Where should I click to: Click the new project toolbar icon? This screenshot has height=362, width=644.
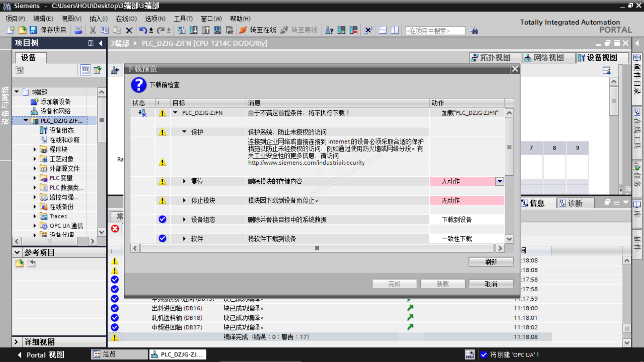tap(11, 30)
